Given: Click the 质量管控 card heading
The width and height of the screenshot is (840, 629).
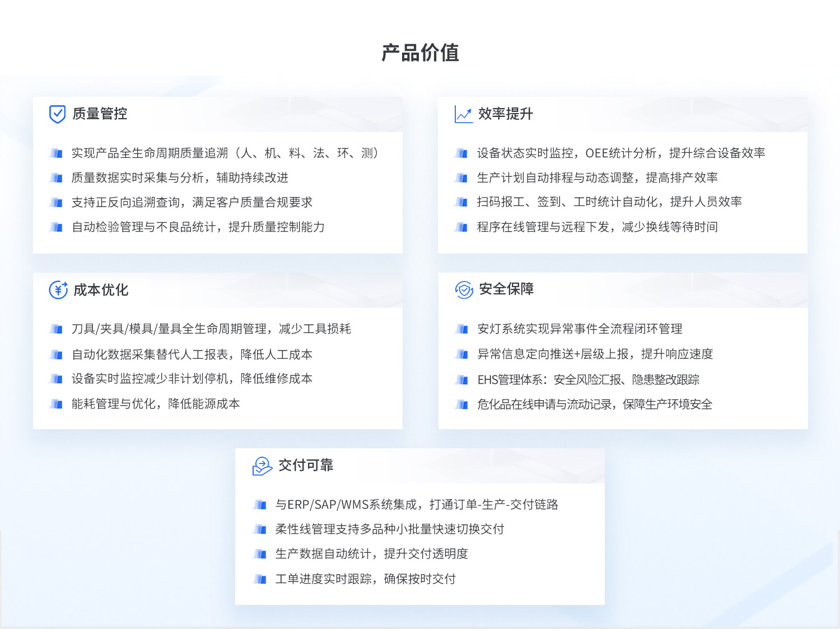Looking at the screenshot, I should pos(100,114).
